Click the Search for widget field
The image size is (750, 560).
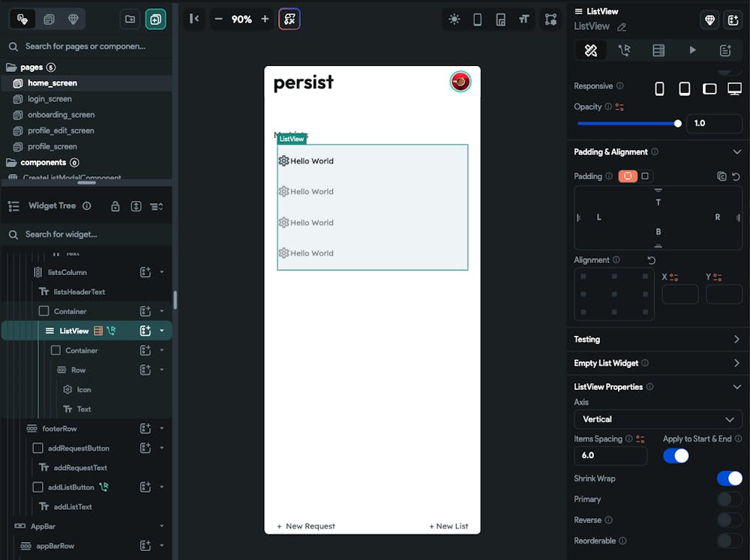click(x=87, y=235)
